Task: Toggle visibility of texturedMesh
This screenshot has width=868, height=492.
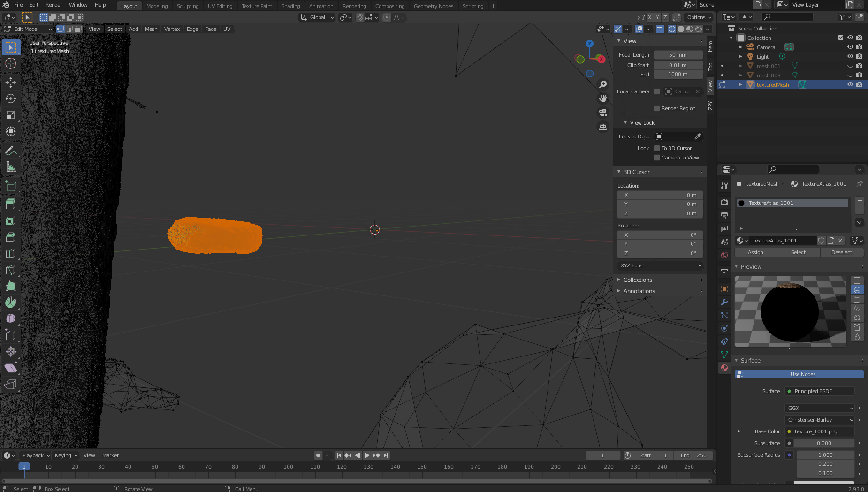Action: click(850, 84)
